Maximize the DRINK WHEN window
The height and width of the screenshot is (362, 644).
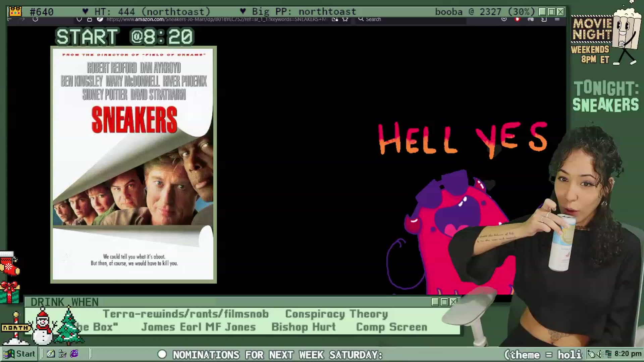click(444, 302)
